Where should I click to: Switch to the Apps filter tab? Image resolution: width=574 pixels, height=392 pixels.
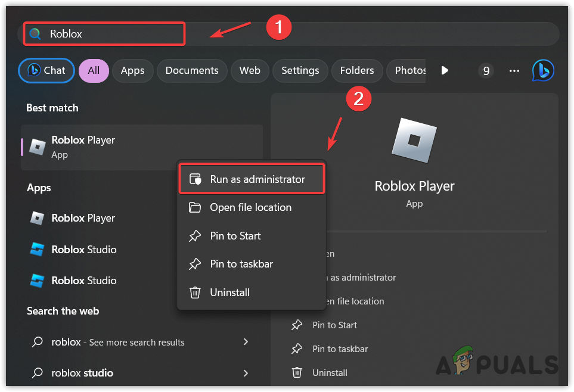[x=132, y=70]
